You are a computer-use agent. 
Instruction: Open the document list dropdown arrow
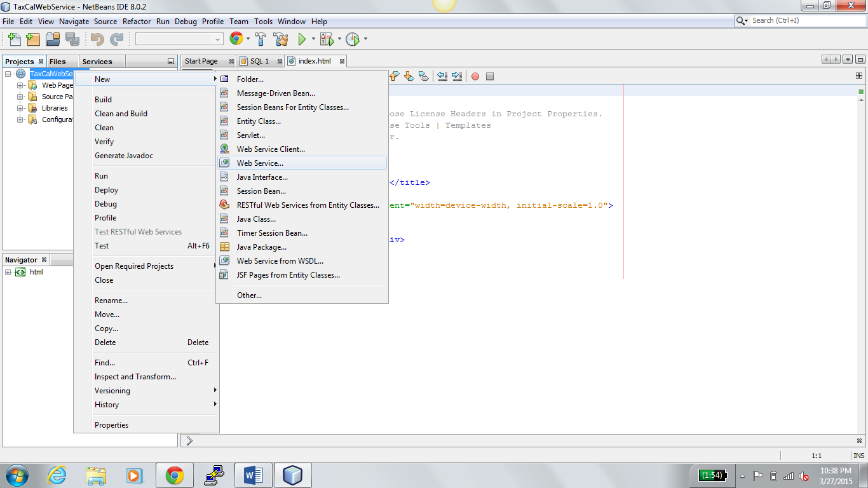tap(848, 60)
